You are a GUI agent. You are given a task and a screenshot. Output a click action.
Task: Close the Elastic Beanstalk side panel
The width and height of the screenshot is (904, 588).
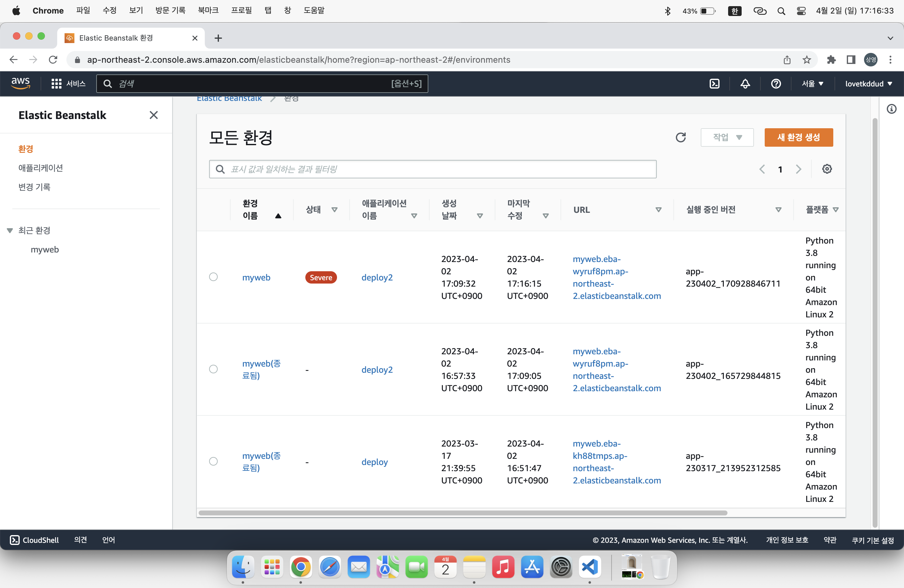[x=153, y=115]
